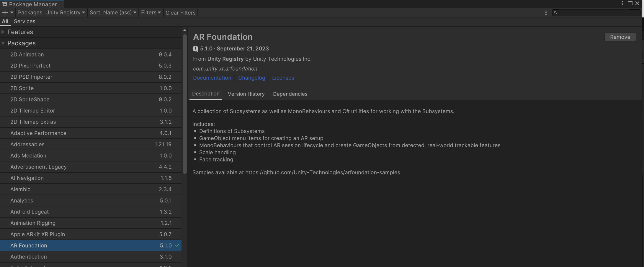Image resolution: width=644 pixels, height=267 pixels.
Task: Maximize the Package Manager window
Action: (x=630, y=3)
